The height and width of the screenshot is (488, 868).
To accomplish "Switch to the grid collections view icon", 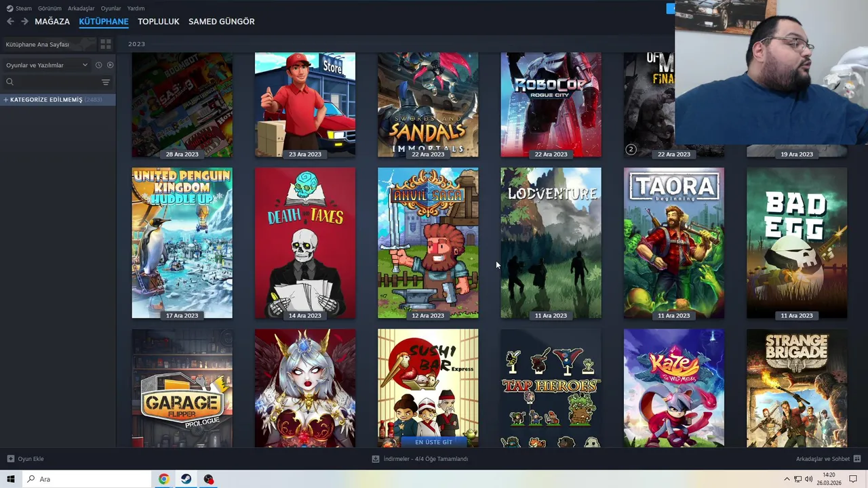I will 106,44.
